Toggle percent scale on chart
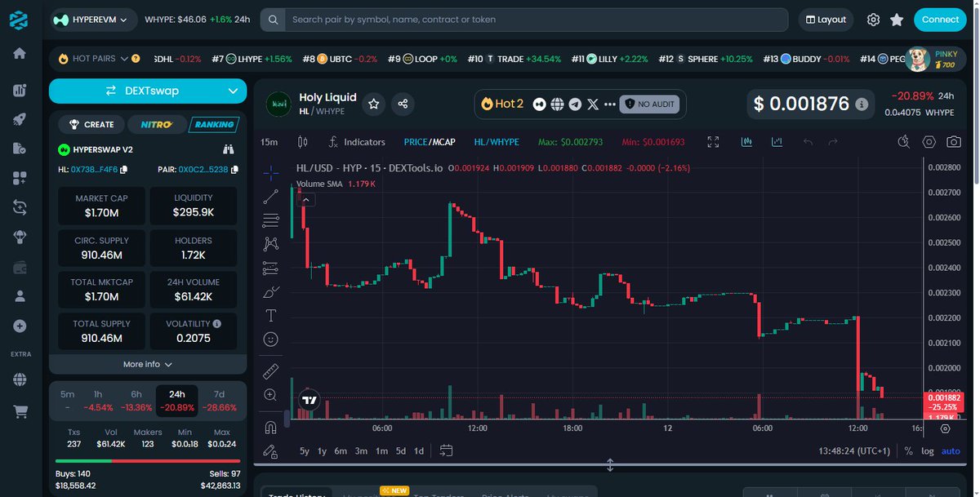Screen dimensions: 980x497 point(908,450)
